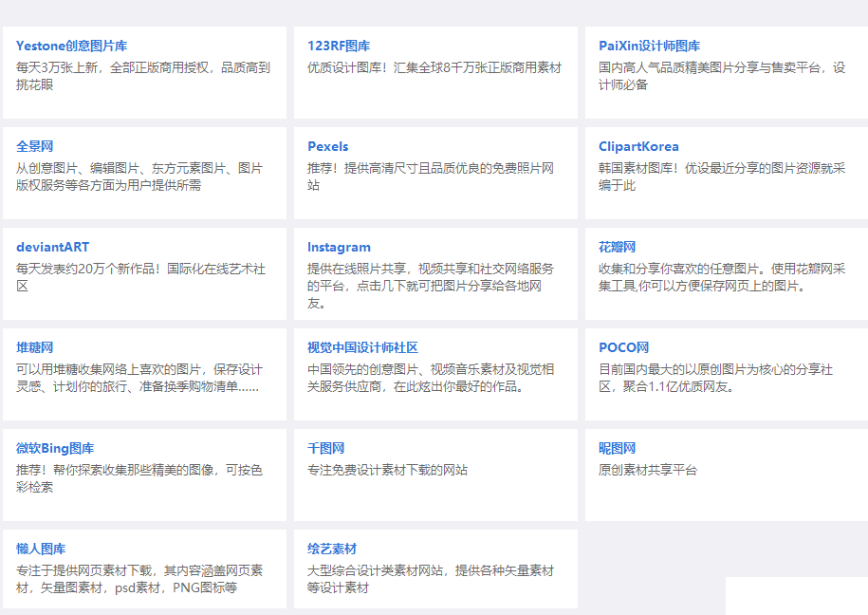Click description starting 每天3万张上新
The width and height of the screenshot is (868, 615).
pos(143,76)
